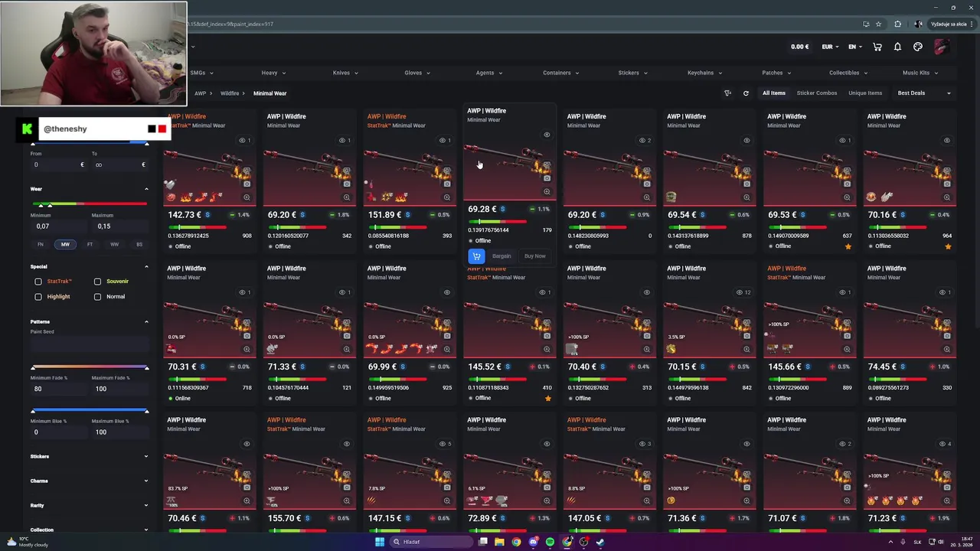Image resolution: width=980 pixels, height=551 pixels.
Task: Click Buy Now on the 69.28 € item
Action: (x=535, y=256)
